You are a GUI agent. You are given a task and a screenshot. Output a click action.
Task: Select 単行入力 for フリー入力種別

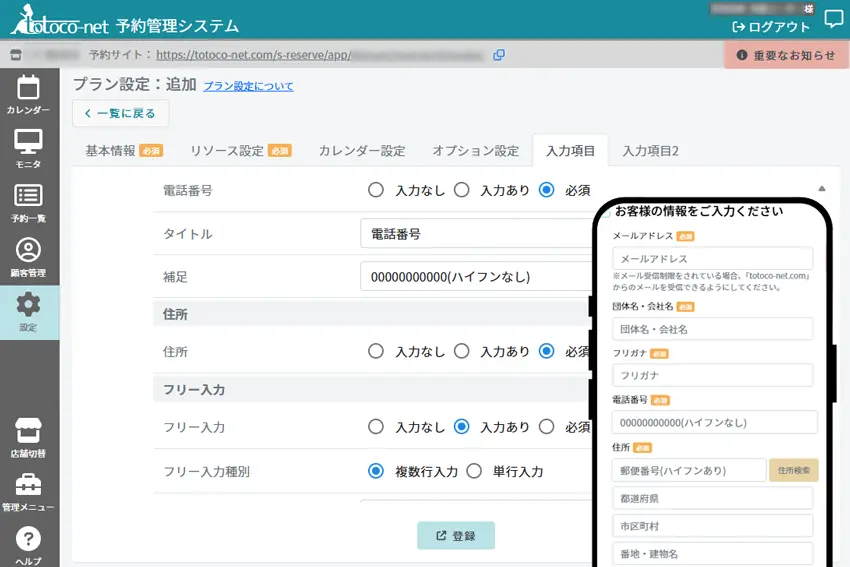(x=474, y=471)
